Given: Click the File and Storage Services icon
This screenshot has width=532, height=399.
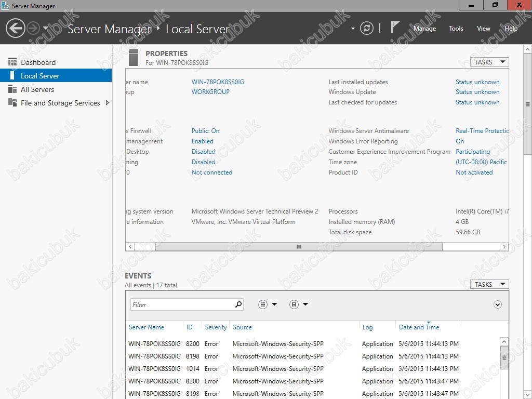Looking at the screenshot, I should [12, 102].
